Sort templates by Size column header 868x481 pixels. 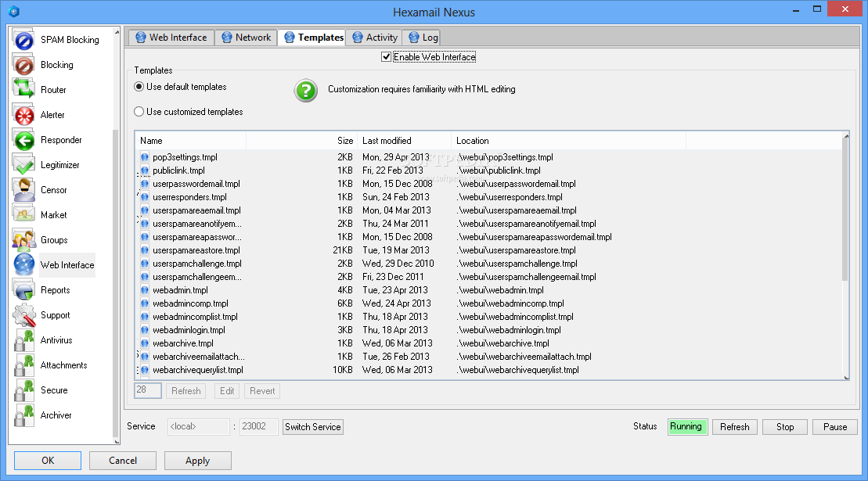[x=301, y=141]
